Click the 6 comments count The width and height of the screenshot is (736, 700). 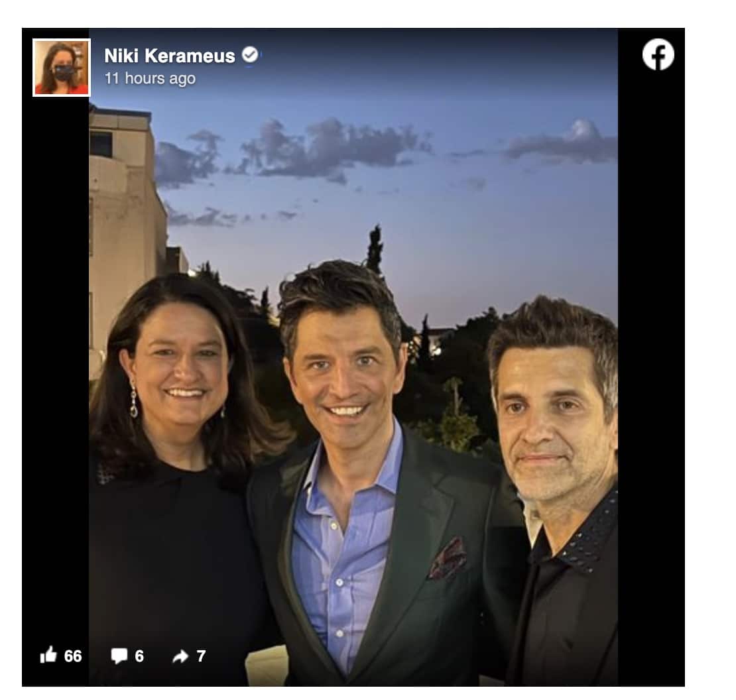pos(139,656)
